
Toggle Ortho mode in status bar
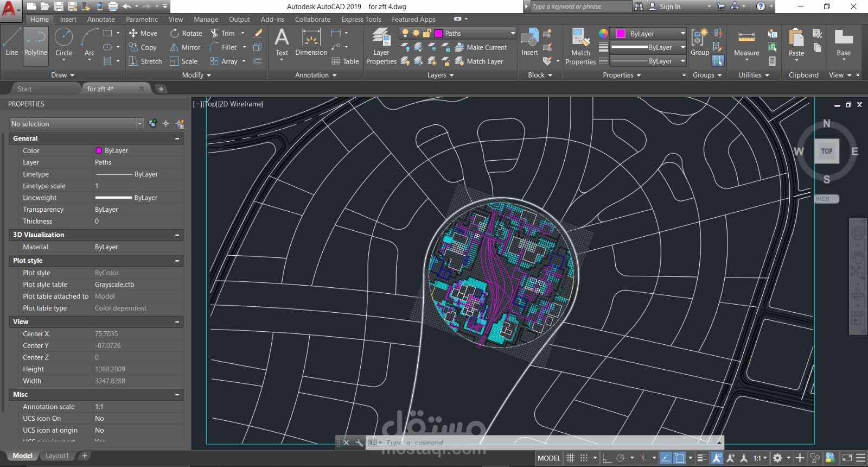607,458
